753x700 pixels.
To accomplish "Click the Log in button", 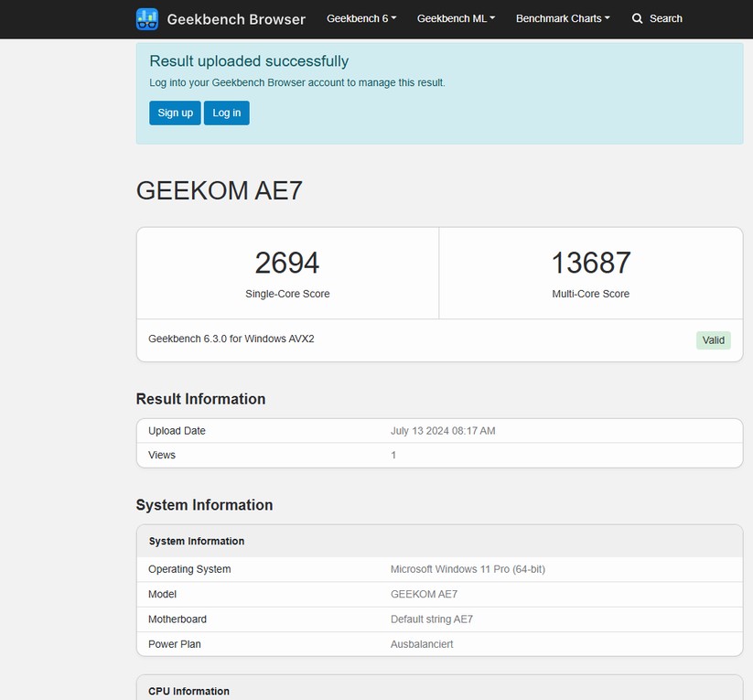I will (226, 113).
